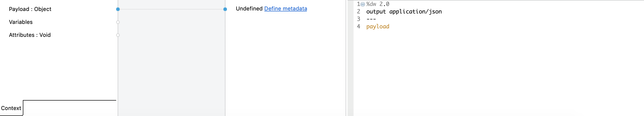Click line number 4 in the gutter

coord(358,27)
